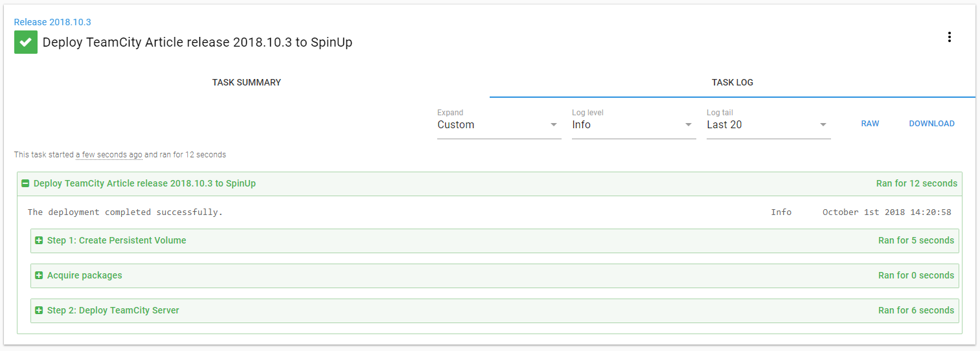Viewport: 980px width, 351px height.
Task: Open the Release 2018.10.3 link
Action: pyautogui.click(x=52, y=22)
